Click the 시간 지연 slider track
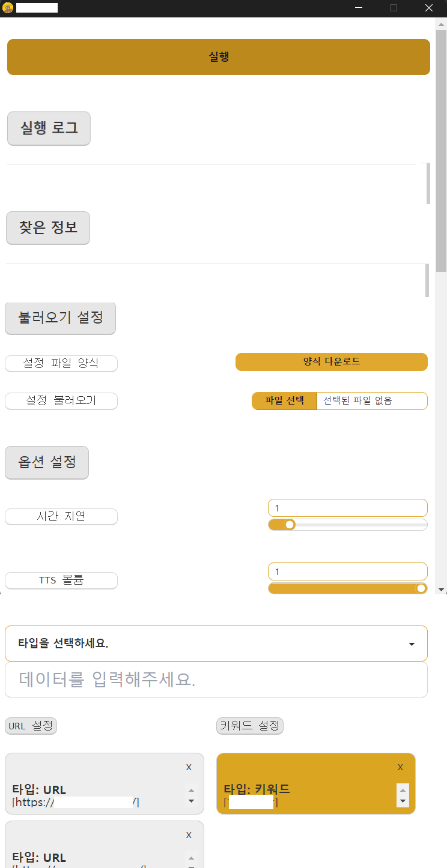The width and height of the screenshot is (447, 868). click(360, 525)
